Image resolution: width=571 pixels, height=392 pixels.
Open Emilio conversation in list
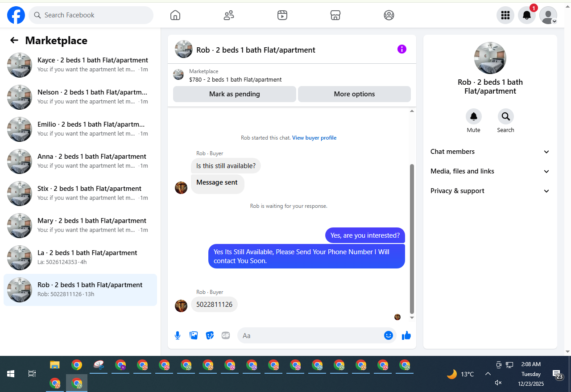[x=80, y=129]
